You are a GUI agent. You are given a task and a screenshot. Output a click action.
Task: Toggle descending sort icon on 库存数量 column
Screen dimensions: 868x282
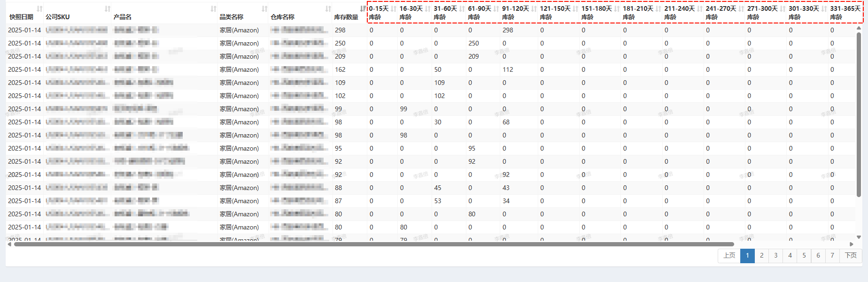(363, 9)
